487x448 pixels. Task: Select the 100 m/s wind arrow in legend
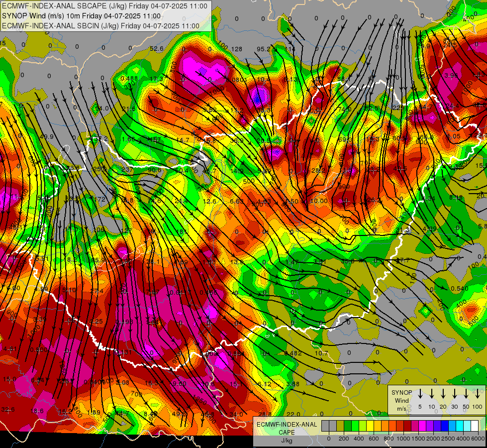pyautogui.click(x=478, y=394)
